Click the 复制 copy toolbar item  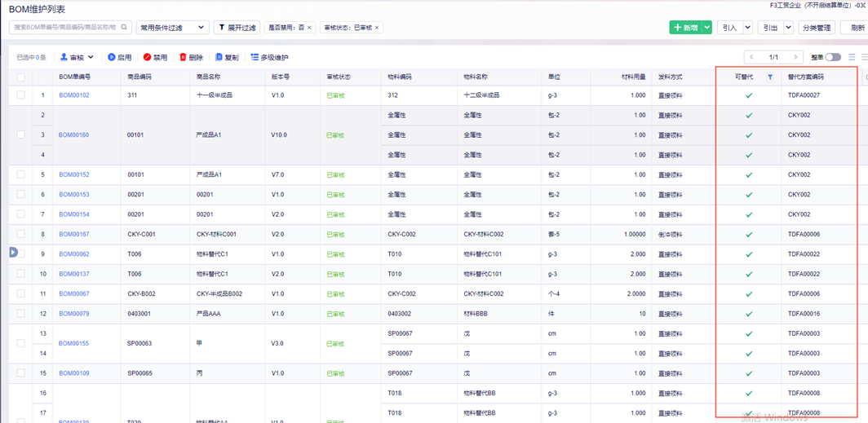point(227,57)
